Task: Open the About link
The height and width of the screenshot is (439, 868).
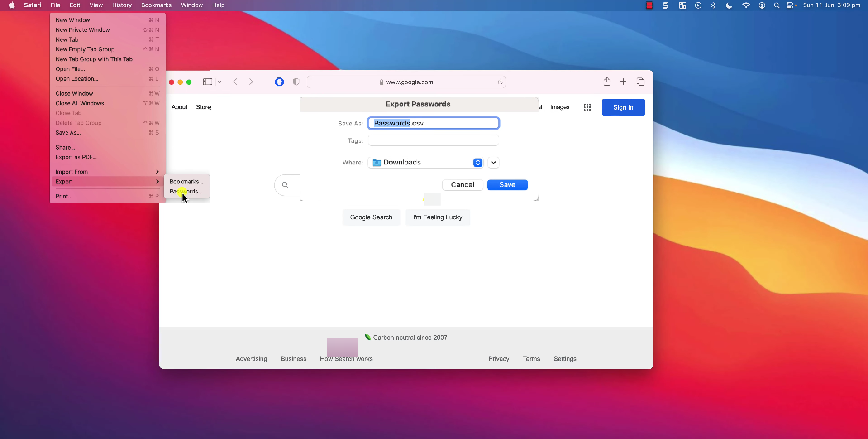Action: (179, 107)
